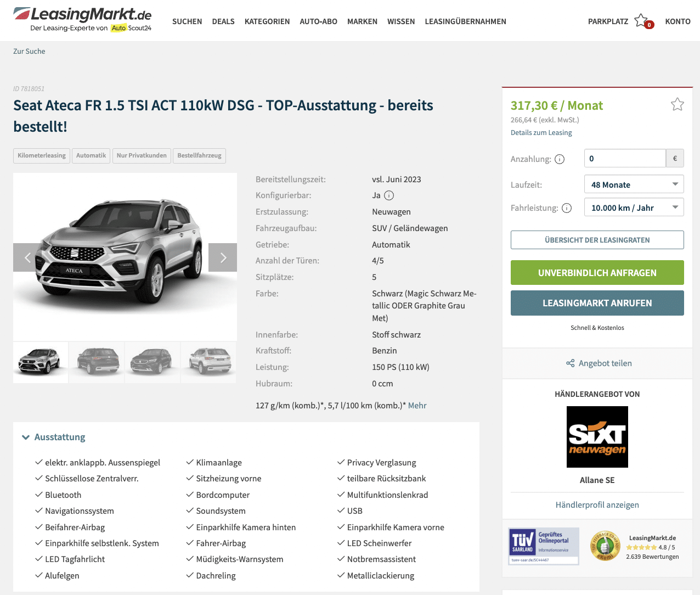The image size is (700, 595).
Task: Click the ID 7818051 listing number
Action: 29,88
